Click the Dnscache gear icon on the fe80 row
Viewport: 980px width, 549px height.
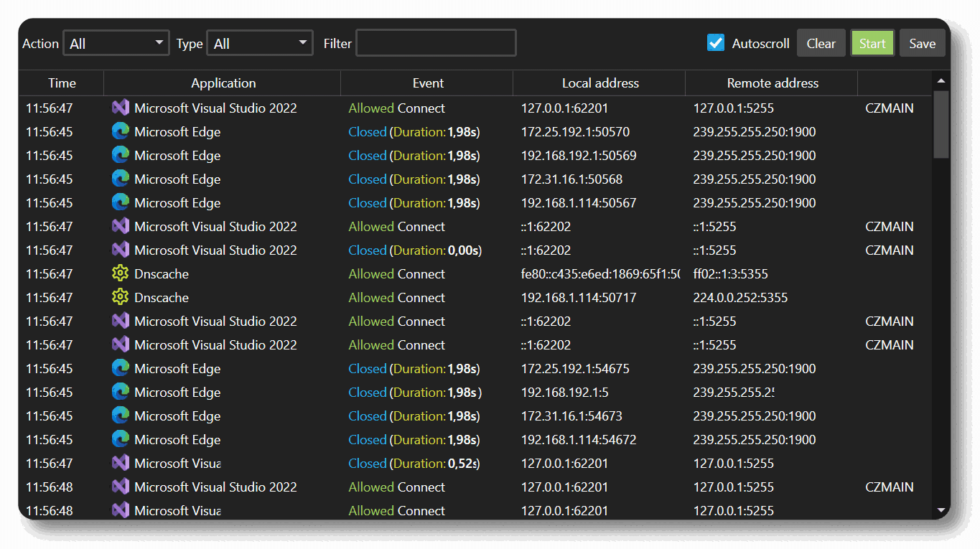click(x=121, y=273)
